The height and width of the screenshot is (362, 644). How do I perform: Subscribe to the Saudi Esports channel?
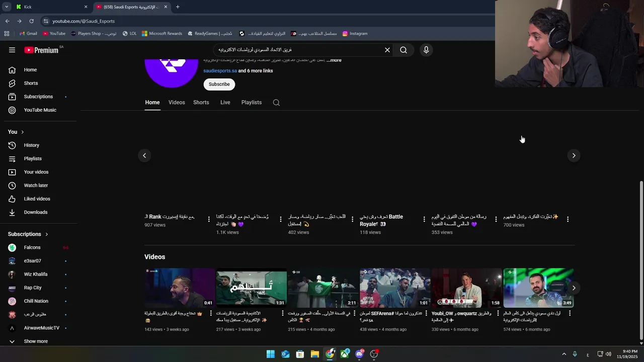219,84
